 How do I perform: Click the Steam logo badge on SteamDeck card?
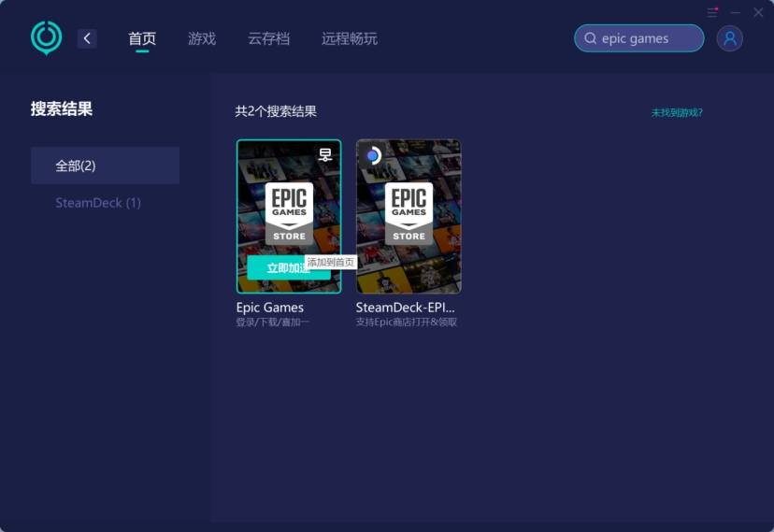coord(373,156)
